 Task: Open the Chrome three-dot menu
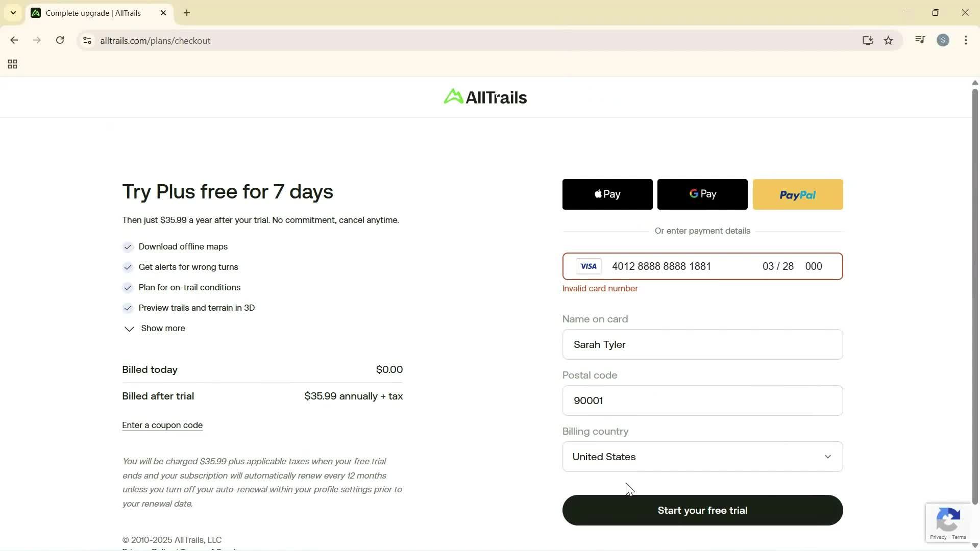pyautogui.click(x=966, y=40)
